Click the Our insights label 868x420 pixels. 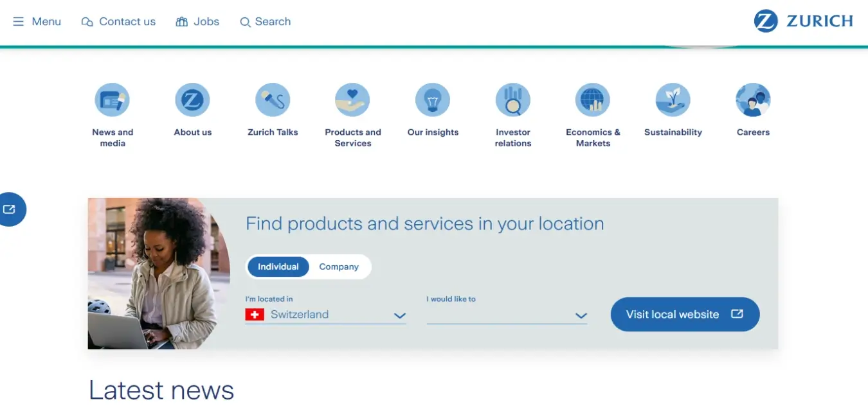(433, 132)
